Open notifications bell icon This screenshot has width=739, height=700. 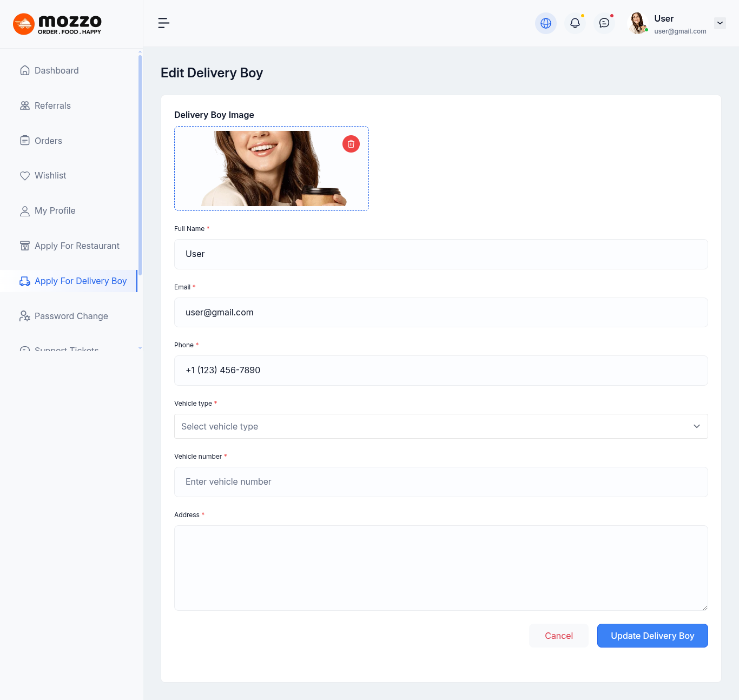[575, 23]
